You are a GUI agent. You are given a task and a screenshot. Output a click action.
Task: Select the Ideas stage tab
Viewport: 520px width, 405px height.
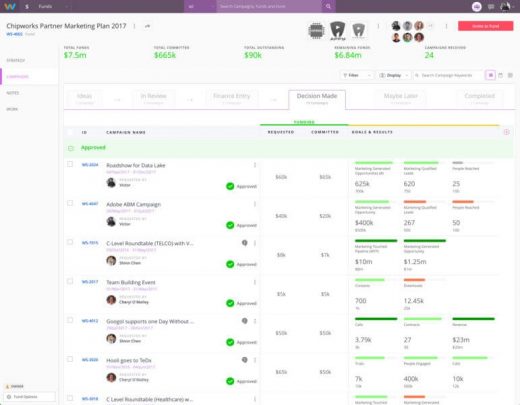pyautogui.click(x=84, y=99)
